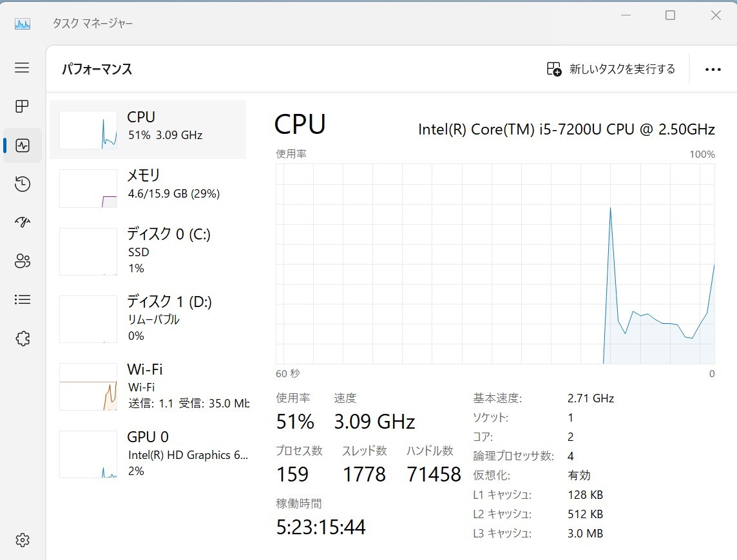Select the メモリ performance item
Image resolution: width=737 pixels, height=560 pixels.
148,188
